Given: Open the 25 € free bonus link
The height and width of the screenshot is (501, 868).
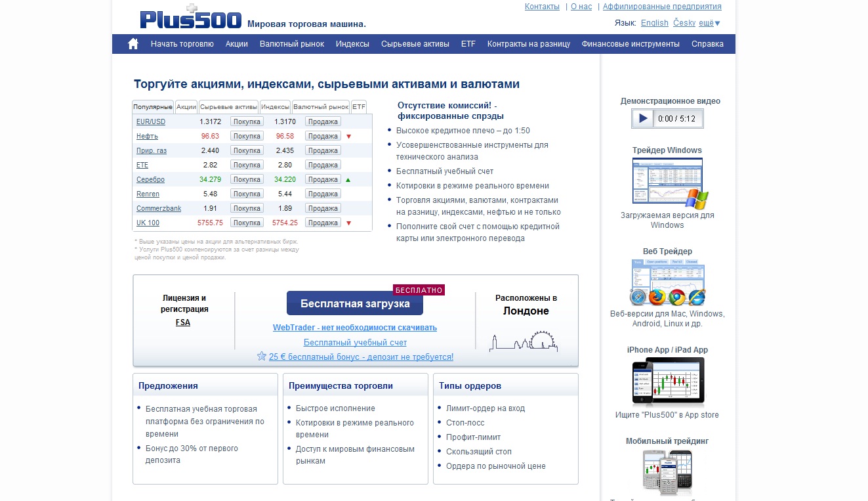Looking at the screenshot, I should [361, 357].
